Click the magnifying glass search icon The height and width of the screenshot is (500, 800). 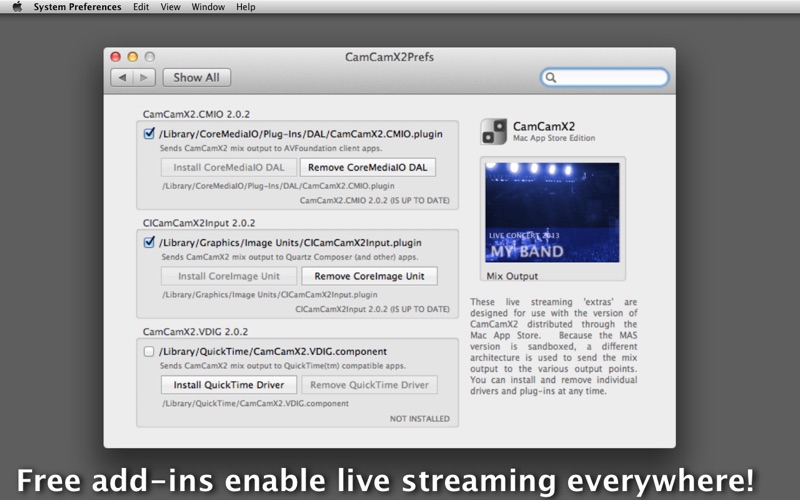552,78
